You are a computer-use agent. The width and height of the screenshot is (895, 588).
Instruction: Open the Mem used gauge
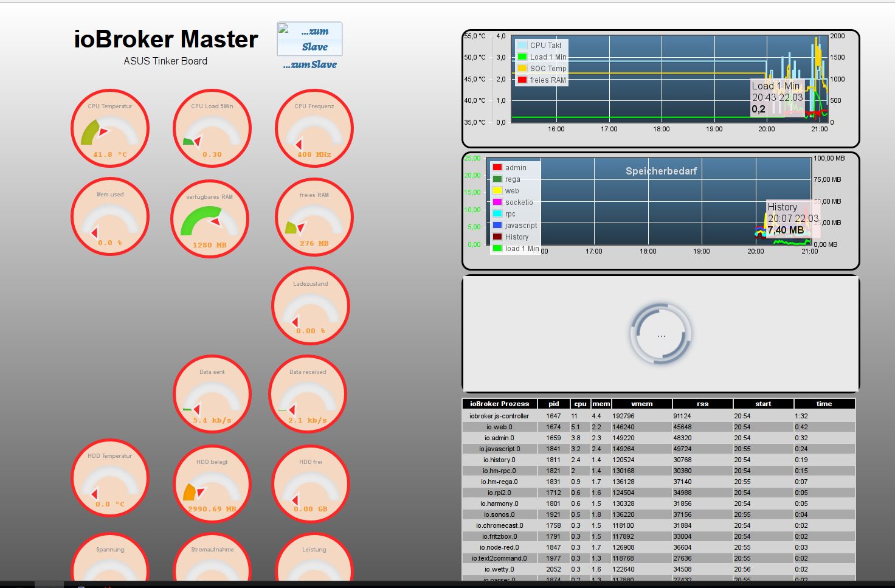[x=110, y=216]
